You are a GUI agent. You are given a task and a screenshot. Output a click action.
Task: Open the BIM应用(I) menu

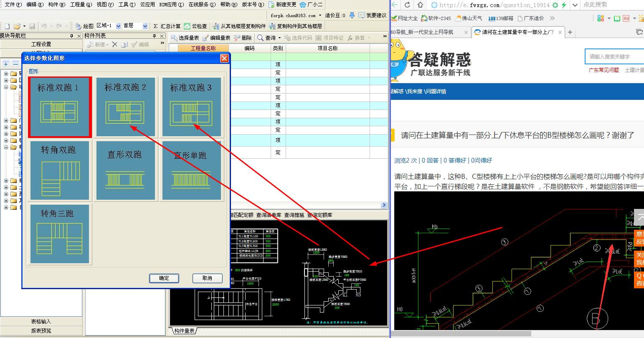[x=171, y=5]
